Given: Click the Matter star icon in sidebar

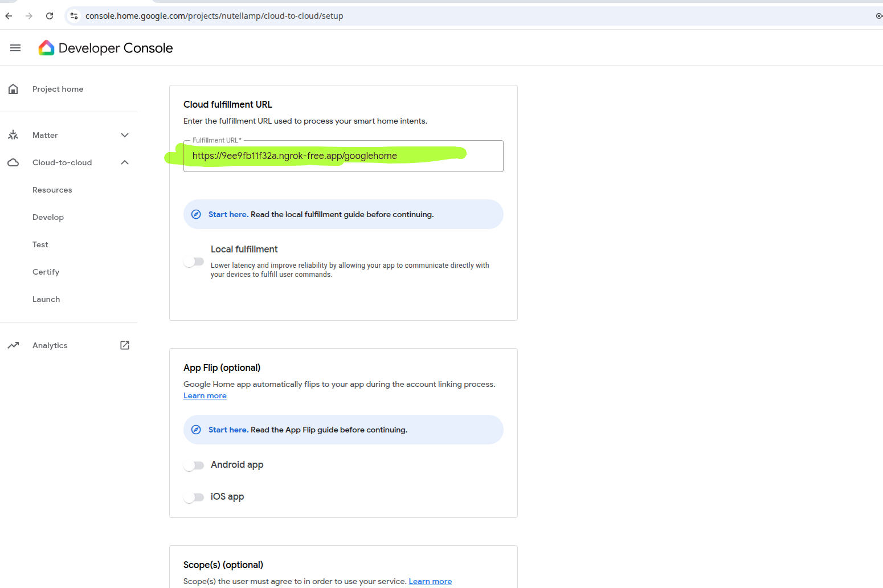Looking at the screenshot, I should click(13, 135).
